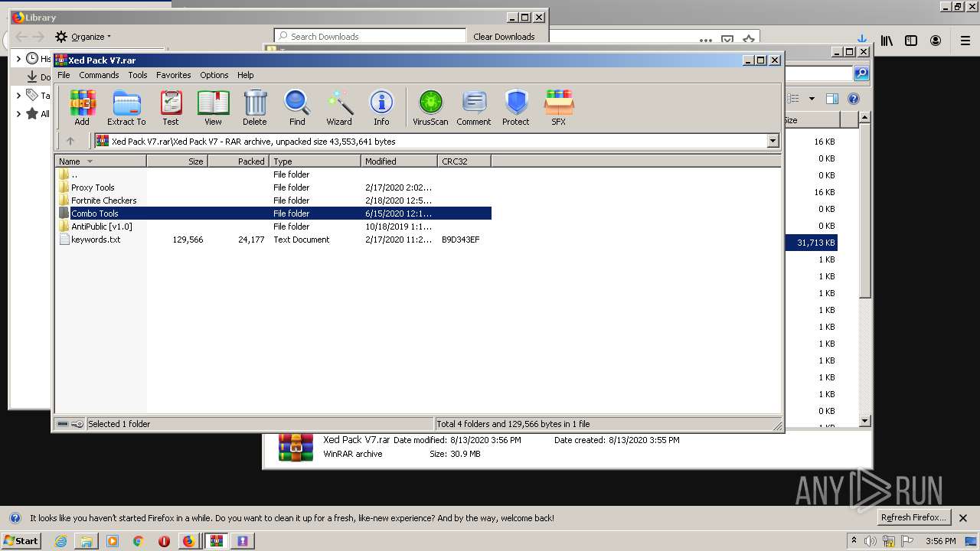Click the Comment toolbar icon
The height and width of the screenshot is (551, 980).
474,107
